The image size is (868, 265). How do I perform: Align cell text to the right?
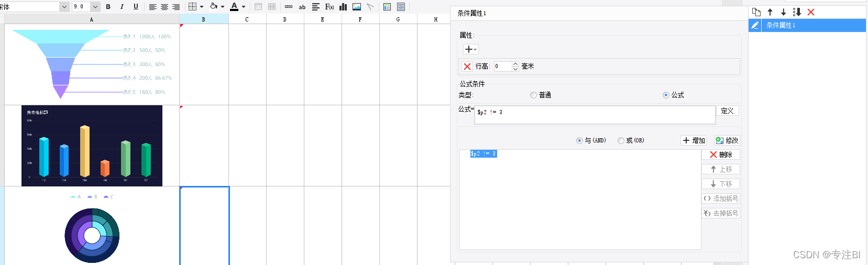coord(176,7)
